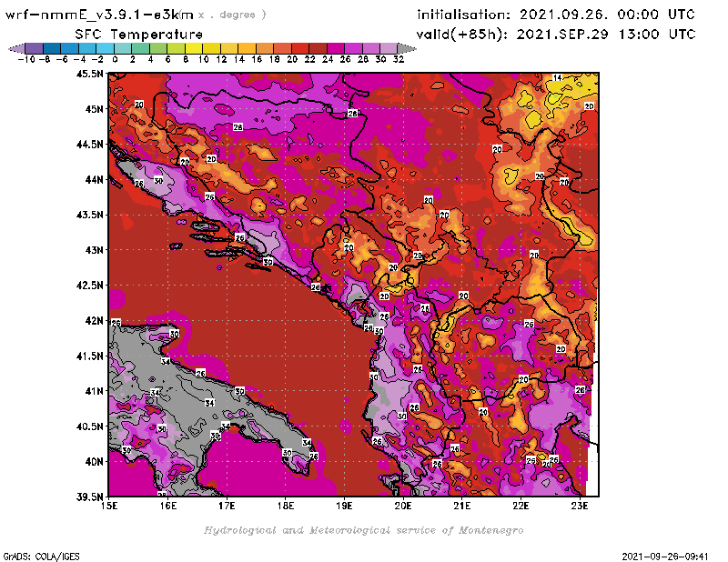Image resolution: width=728 pixels, height=562 pixels.
Task: Click the latitude axis label '45.5N'
Action: click(89, 74)
